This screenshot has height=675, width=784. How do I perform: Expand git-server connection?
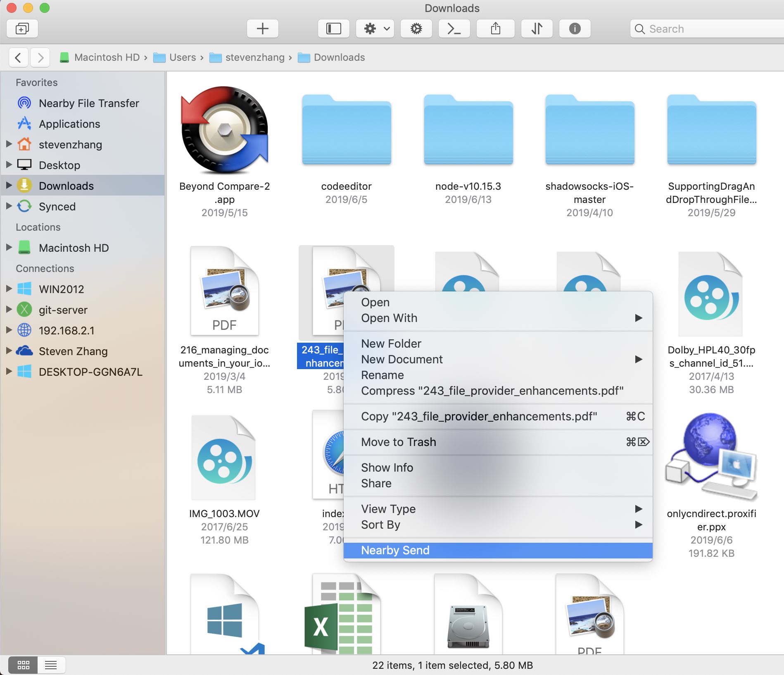point(9,309)
